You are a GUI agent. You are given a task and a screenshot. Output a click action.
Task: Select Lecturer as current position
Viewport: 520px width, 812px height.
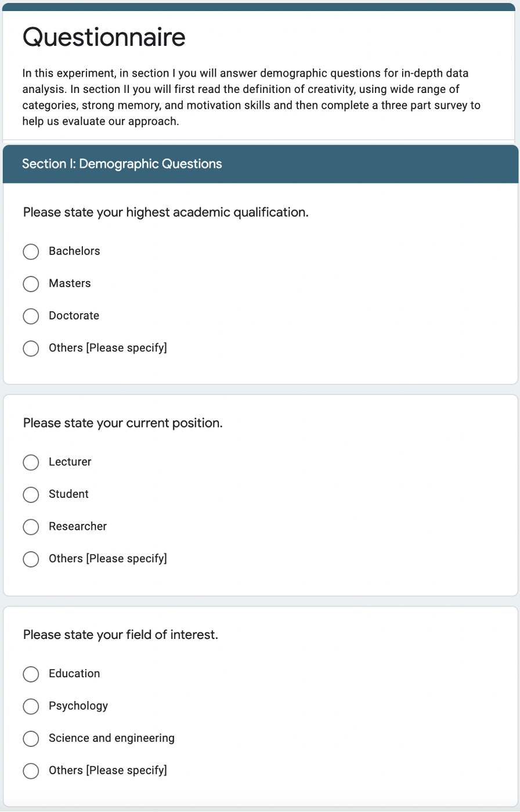(31, 462)
